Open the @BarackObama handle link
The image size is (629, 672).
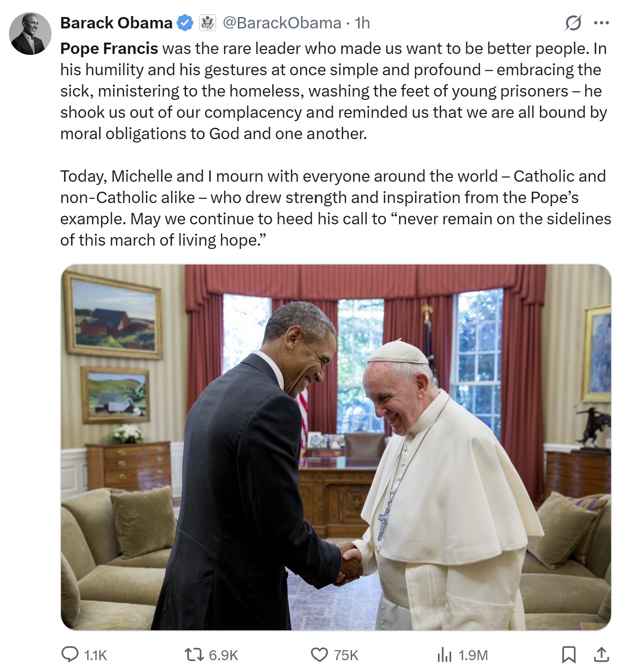[282, 23]
